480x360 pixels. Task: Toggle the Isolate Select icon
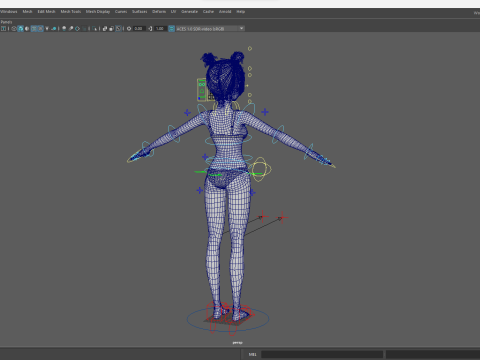94,29
